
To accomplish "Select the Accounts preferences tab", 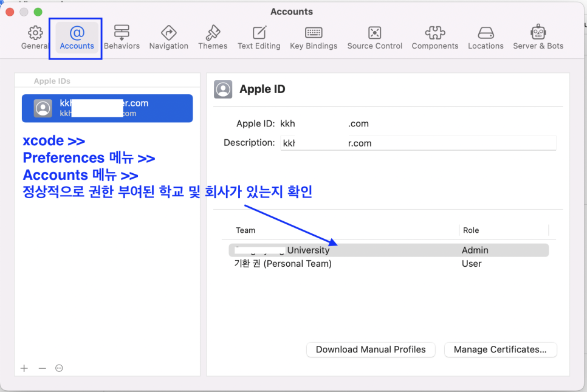I will point(77,38).
